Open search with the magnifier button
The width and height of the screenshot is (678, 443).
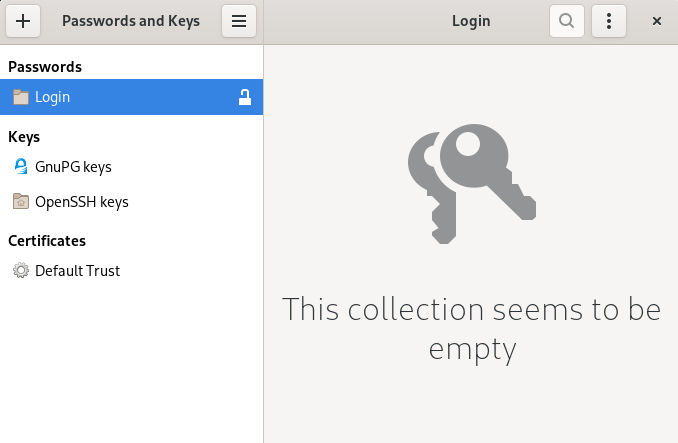567,21
